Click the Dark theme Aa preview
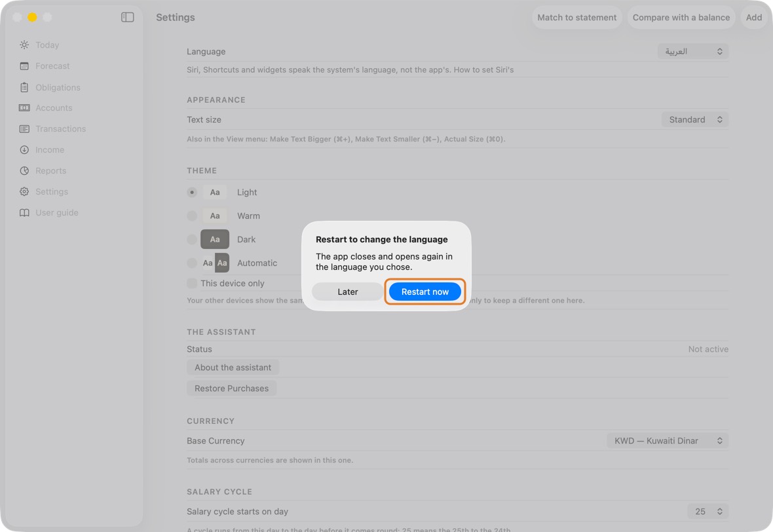 [x=215, y=239]
